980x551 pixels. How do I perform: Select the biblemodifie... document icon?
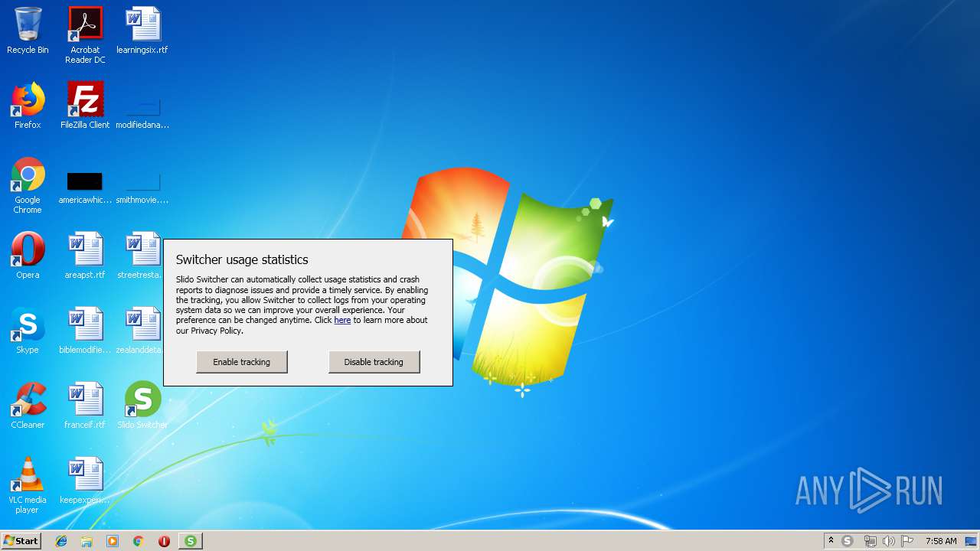[85, 331]
